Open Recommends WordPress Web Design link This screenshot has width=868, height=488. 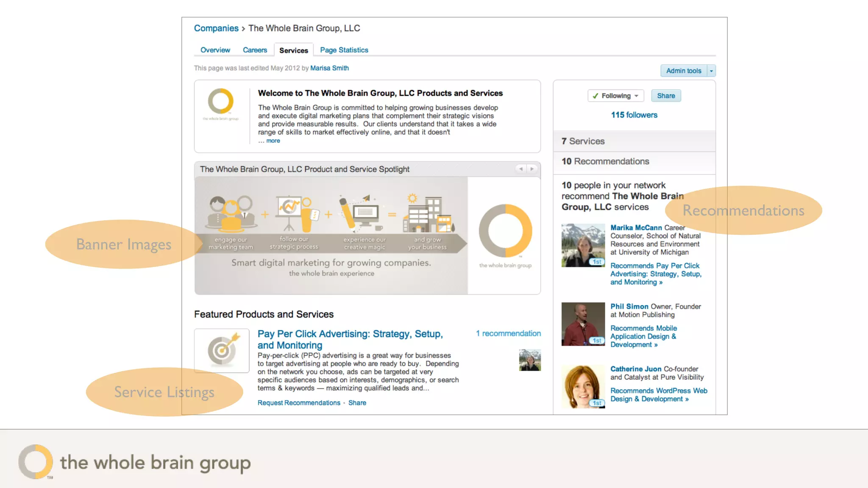pyautogui.click(x=659, y=395)
